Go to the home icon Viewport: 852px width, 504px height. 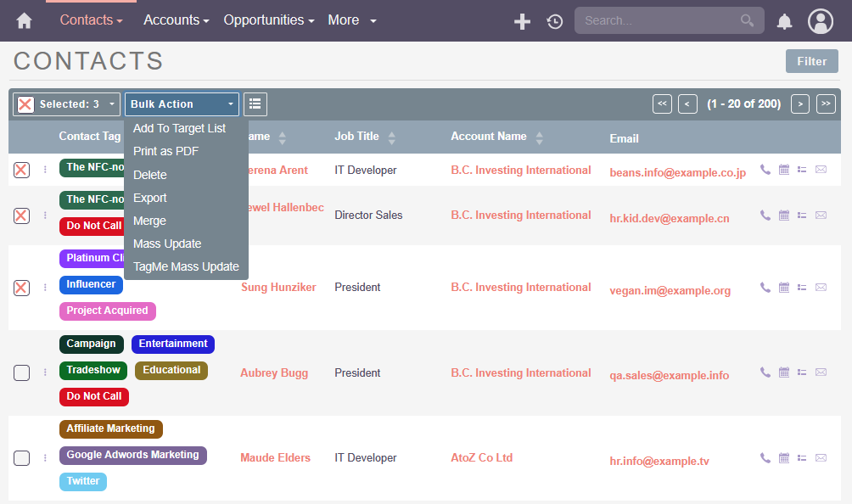pyautogui.click(x=24, y=20)
